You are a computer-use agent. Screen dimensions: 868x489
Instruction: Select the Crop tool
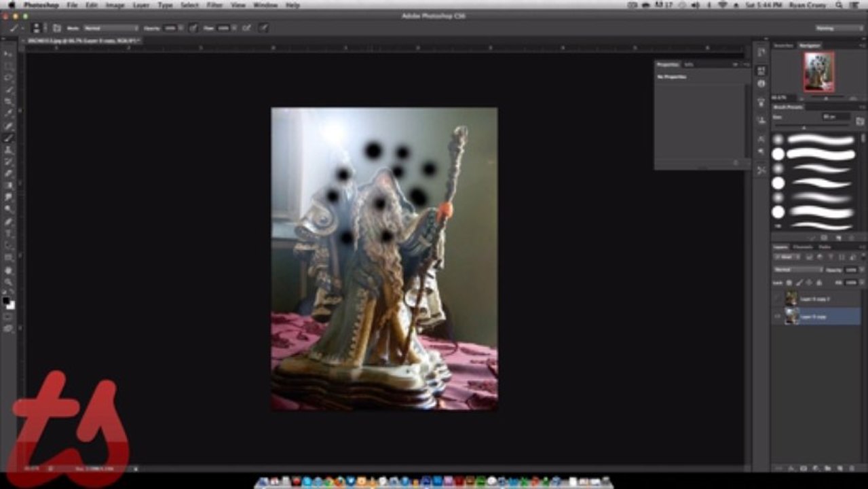[9, 101]
